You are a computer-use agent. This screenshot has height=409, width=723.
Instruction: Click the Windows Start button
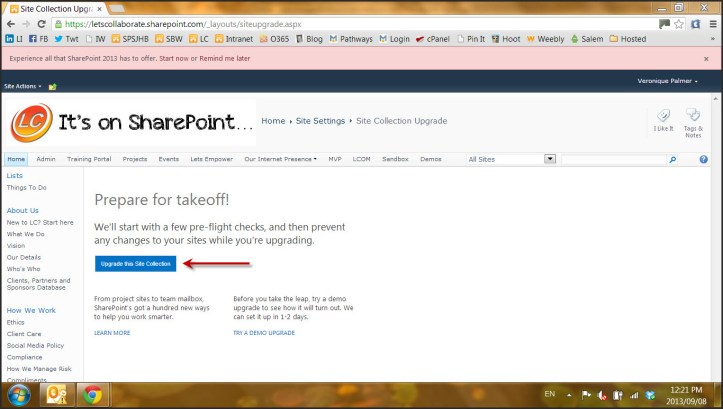(x=17, y=395)
